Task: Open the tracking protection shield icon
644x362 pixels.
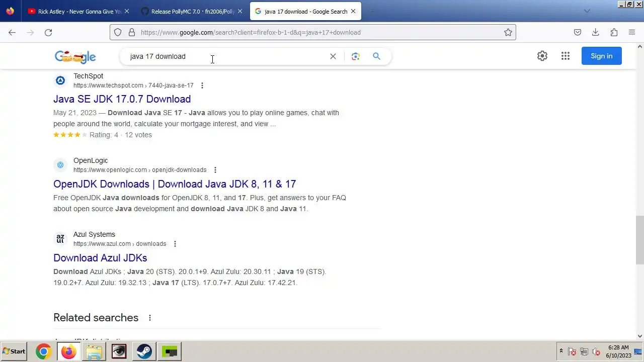Action: [x=118, y=32]
